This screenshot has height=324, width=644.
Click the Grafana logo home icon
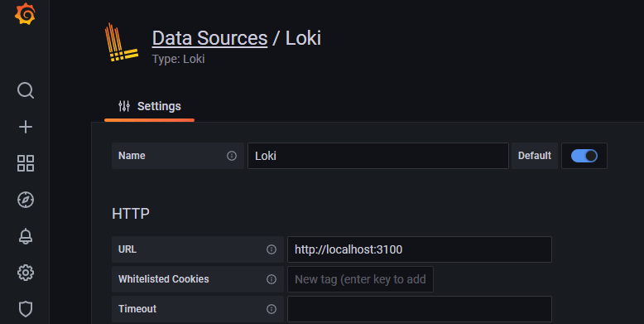[x=25, y=13]
